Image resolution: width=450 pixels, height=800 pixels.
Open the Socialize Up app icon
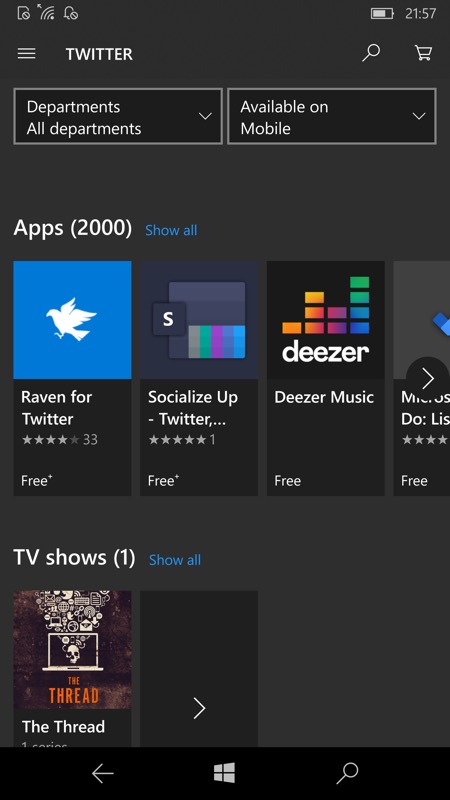[x=199, y=320]
